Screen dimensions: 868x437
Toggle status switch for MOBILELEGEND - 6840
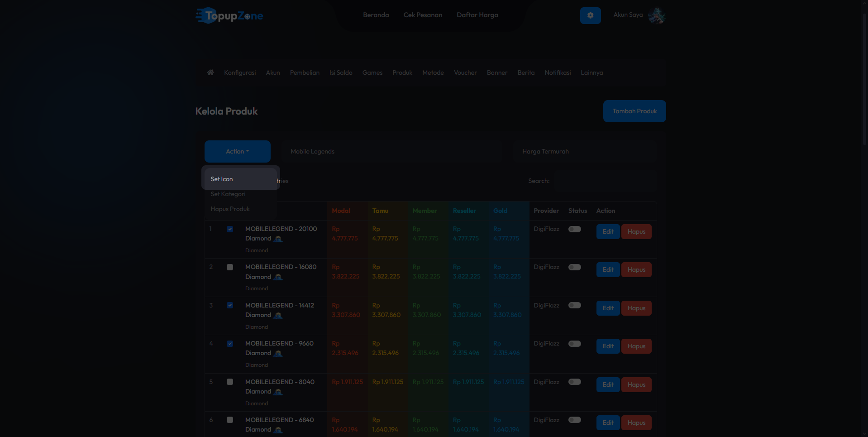[575, 420]
